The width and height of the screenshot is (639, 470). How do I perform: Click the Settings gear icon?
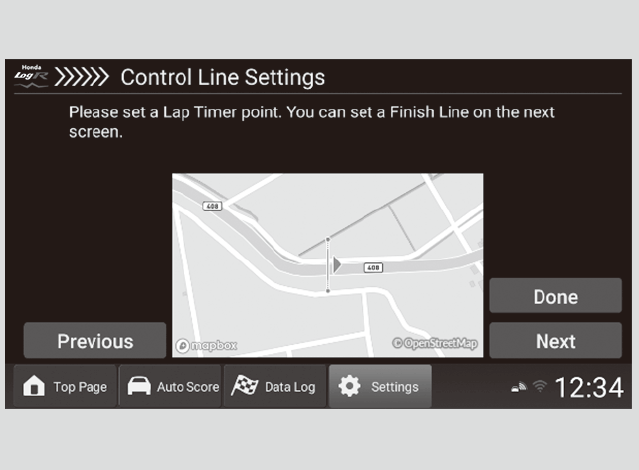pos(349,387)
